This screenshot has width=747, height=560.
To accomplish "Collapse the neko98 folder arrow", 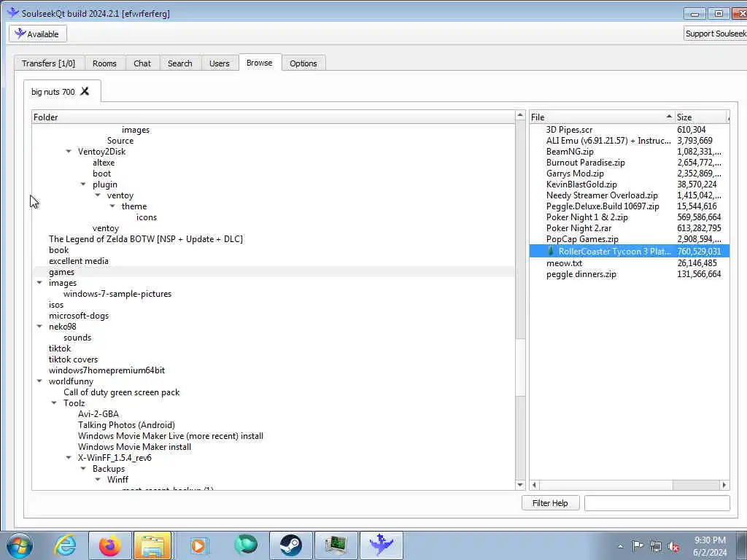I will (x=39, y=327).
